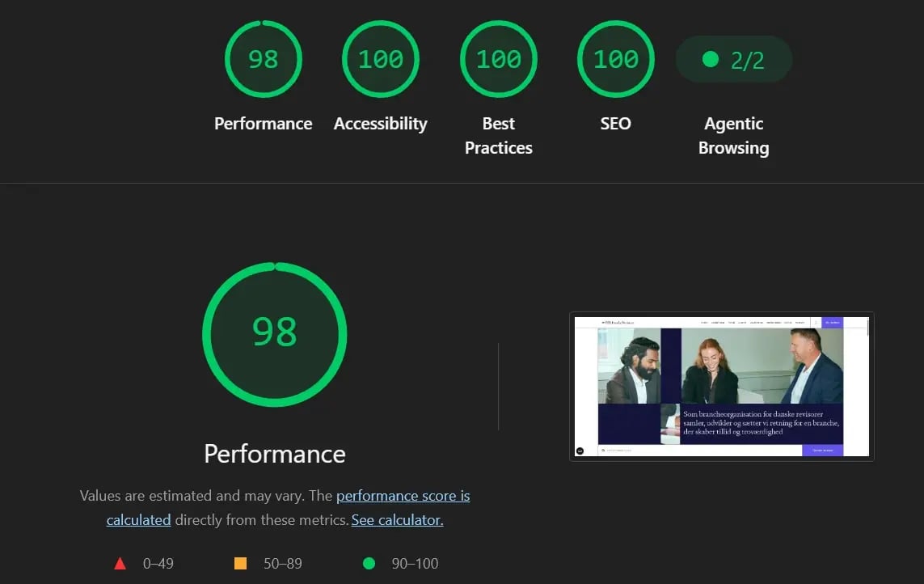Click the green circle 90–100 legend icon

[369, 563]
